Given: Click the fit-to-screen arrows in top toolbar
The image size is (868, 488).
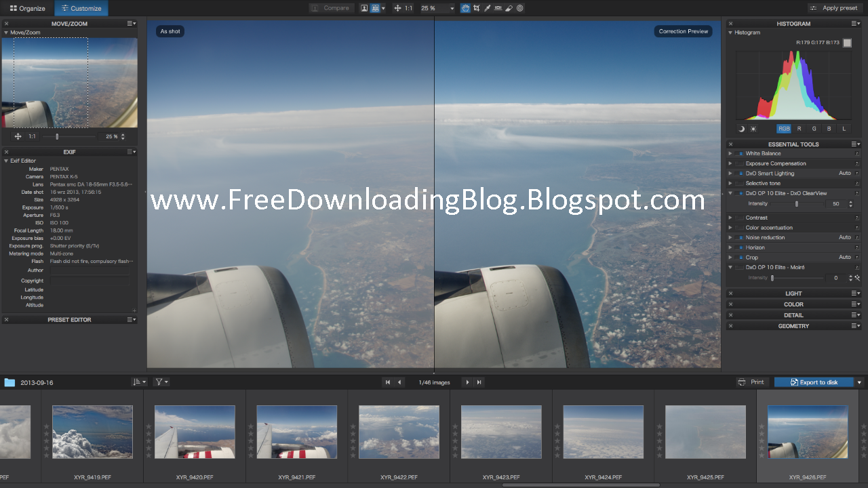Looking at the screenshot, I should click(397, 8).
